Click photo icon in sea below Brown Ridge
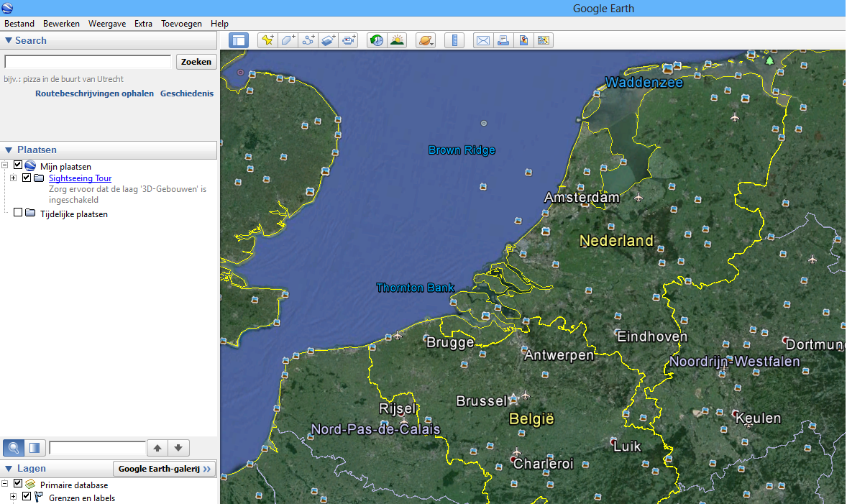847x504 pixels. (483, 187)
